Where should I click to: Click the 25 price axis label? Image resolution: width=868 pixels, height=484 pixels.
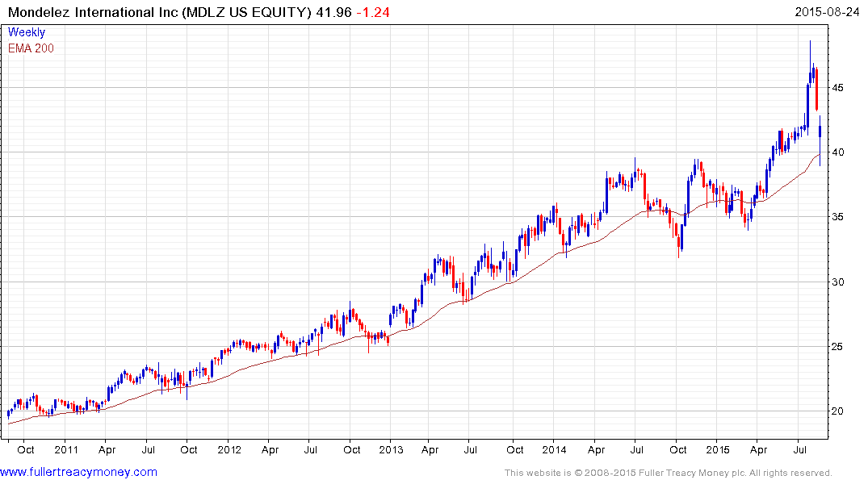click(837, 347)
